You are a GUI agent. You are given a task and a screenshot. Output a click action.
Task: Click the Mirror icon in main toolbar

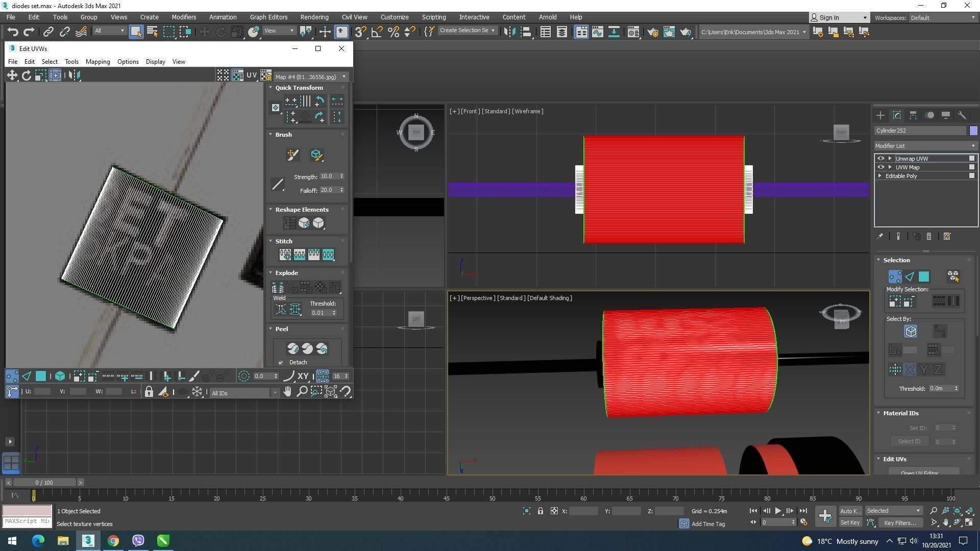point(509,32)
